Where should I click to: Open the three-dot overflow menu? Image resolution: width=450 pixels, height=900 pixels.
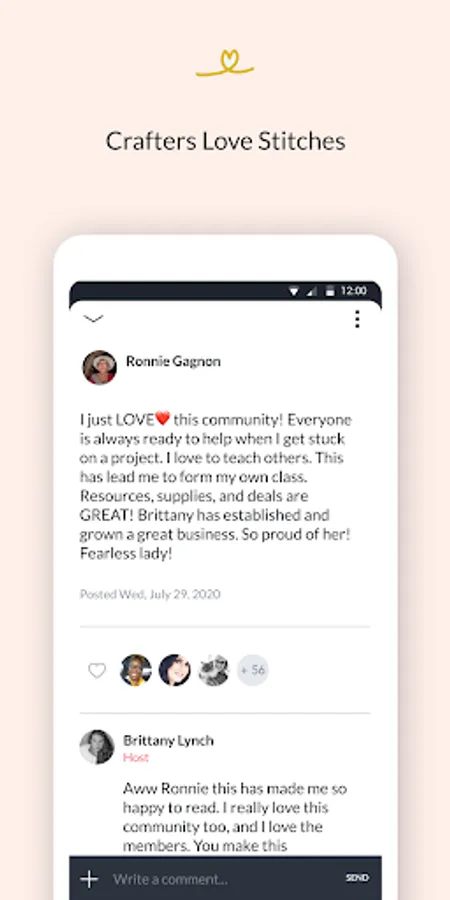coord(357,319)
